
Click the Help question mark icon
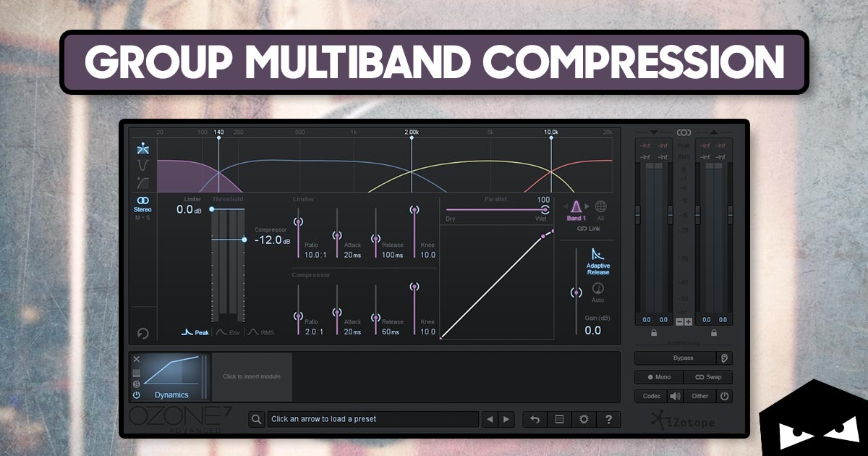pyautogui.click(x=609, y=419)
